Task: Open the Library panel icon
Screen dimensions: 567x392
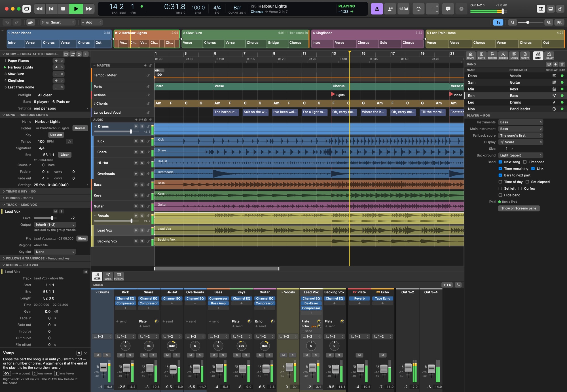Action: (549, 56)
